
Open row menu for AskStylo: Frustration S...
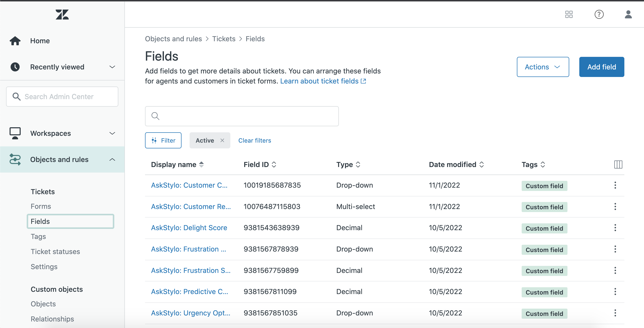[615, 271]
